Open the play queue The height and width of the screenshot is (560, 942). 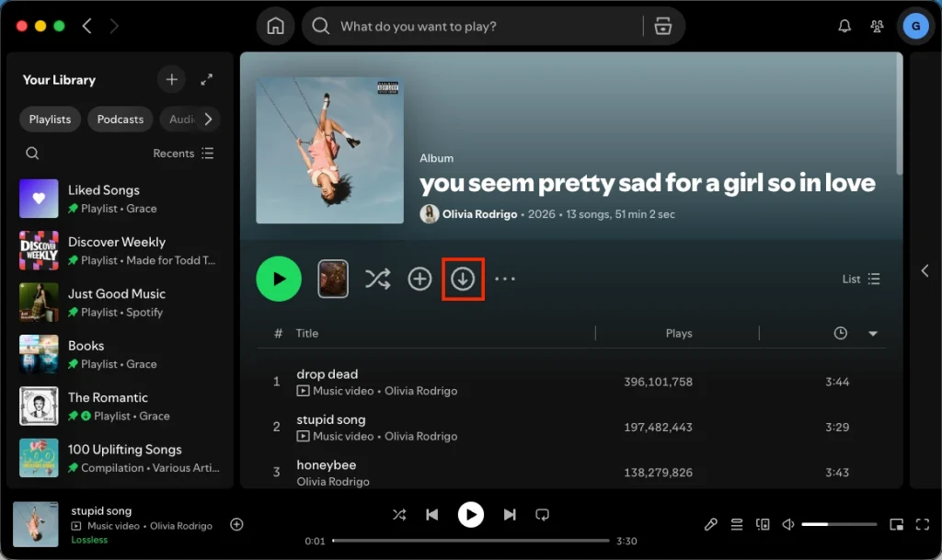click(737, 524)
